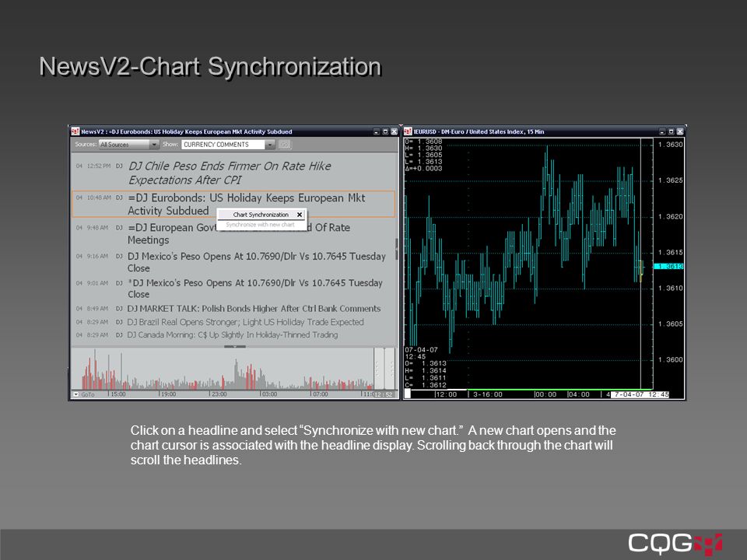Open DJ MARKET TALK Polish Bonds headline
Screen dimensions: 747x560
click(x=254, y=309)
